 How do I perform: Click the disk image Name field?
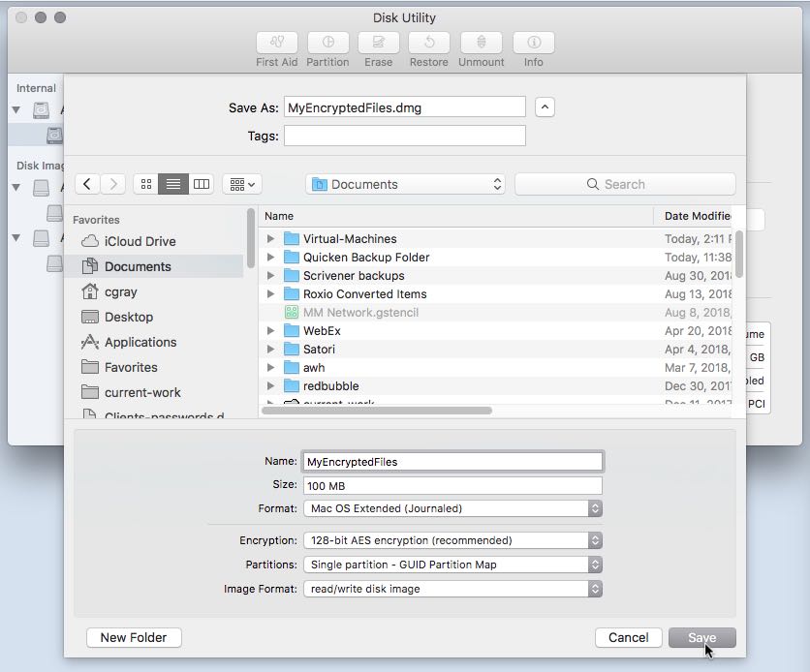pyautogui.click(x=452, y=462)
